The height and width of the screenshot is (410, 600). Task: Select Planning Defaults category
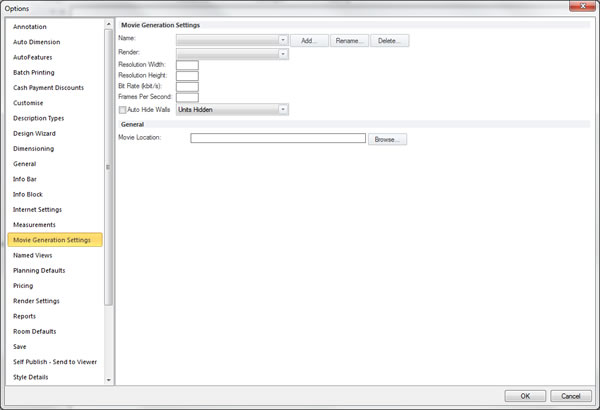(x=39, y=271)
